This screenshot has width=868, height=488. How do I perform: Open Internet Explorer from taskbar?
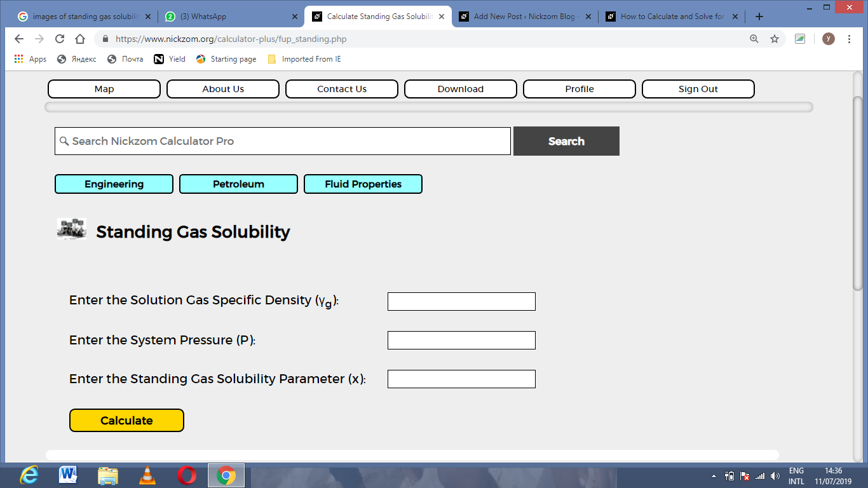[29, 475]
